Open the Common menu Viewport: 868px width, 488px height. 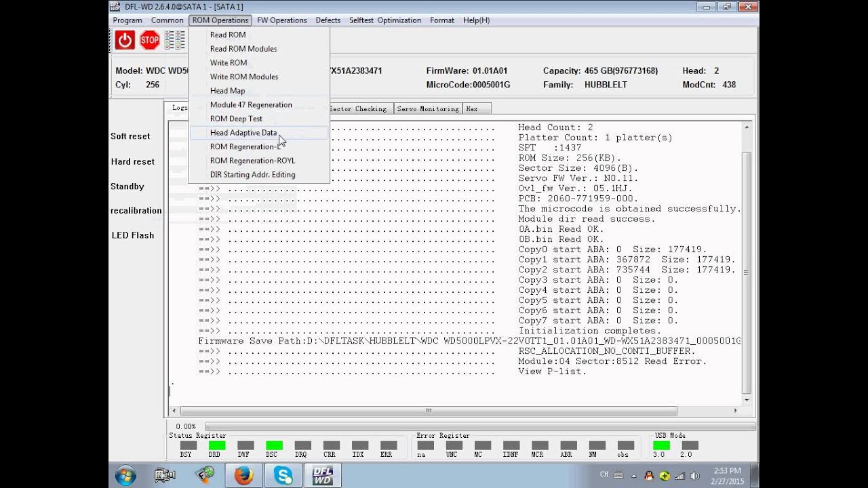point(167,20)
